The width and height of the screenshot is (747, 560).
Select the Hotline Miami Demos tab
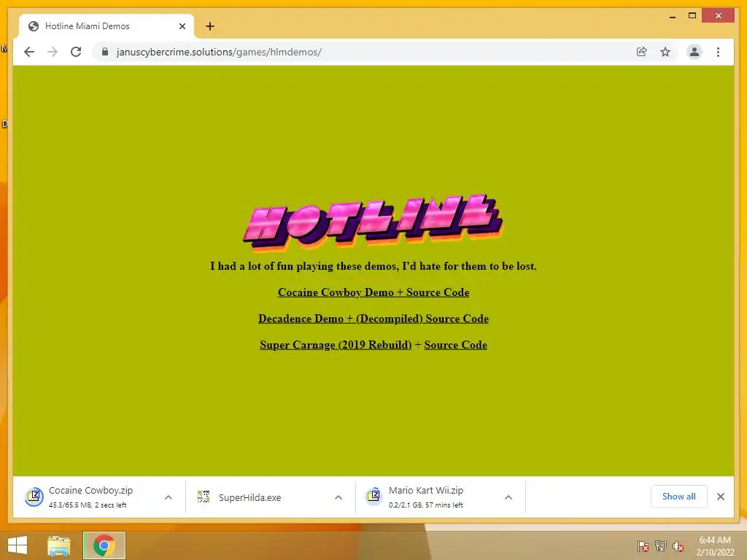(106, 26)
